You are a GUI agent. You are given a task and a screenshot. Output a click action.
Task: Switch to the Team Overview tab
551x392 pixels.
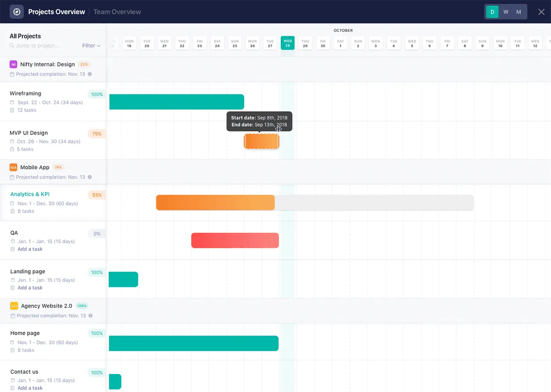117,12
